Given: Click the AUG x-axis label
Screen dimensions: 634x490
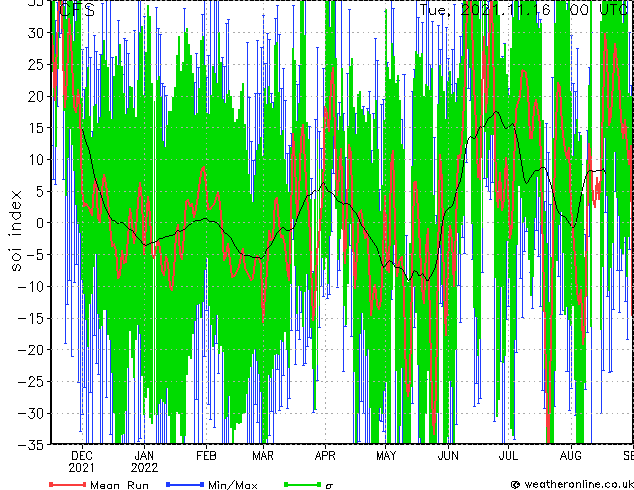Looking at the screenshot, I should pyautogui.click(x=571, y=456).
